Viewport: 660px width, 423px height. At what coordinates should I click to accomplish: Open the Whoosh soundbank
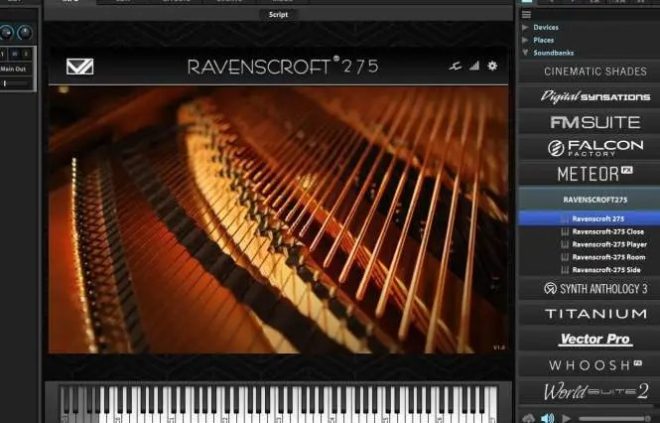tap(589, 365)
